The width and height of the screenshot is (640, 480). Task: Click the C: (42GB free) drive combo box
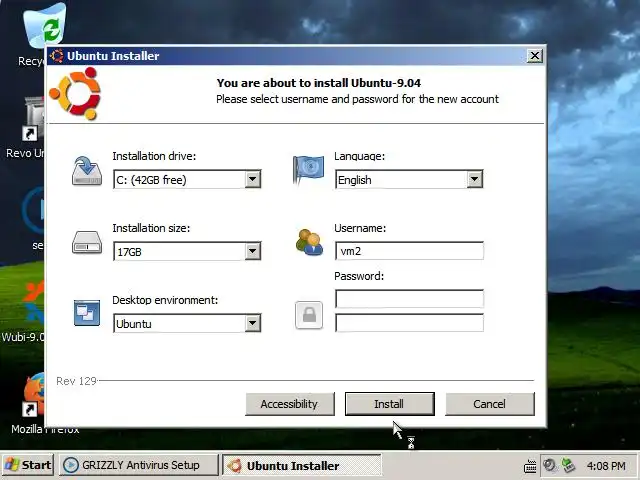point(187,180)
